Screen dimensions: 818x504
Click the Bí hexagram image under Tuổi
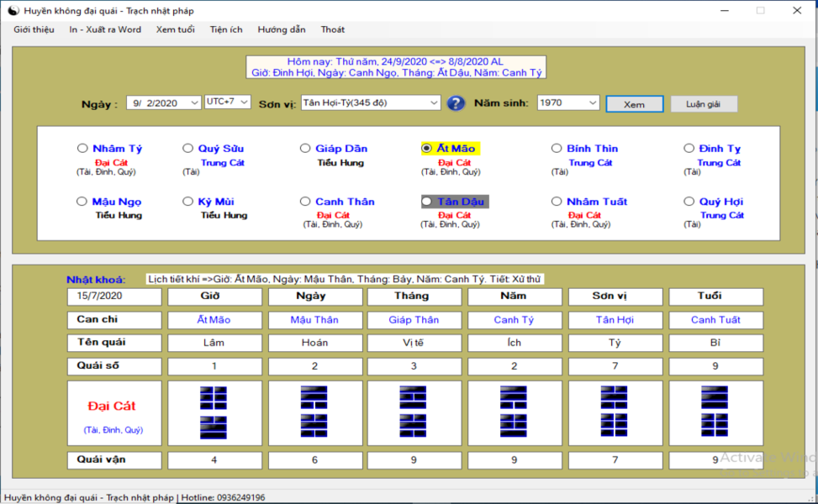pyautogui.click(x=715, y=412)
